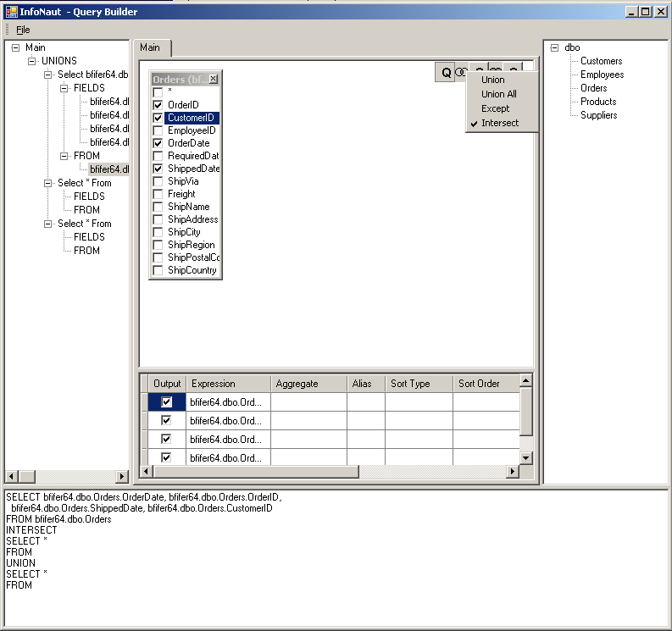Viewport: 672px width, 631px height.
Task: Open the File menu
Action: tap(23, 30)
